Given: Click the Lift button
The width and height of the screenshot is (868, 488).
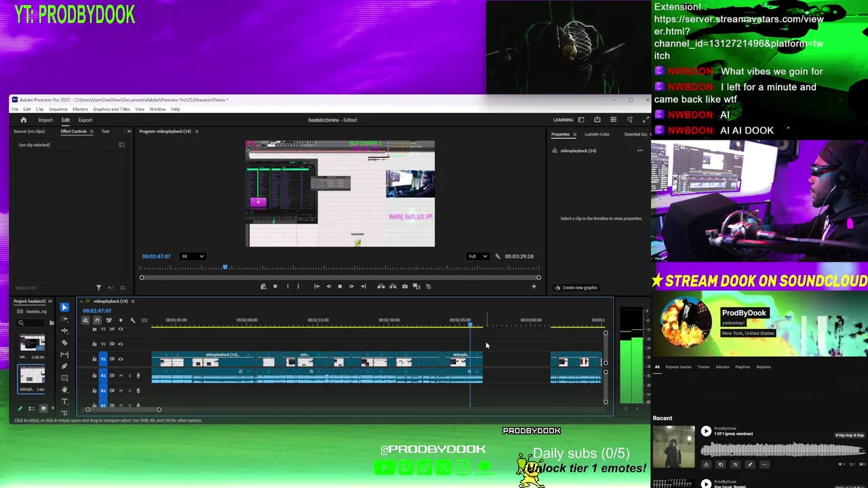Looking at the screenshot, I should click(381, 287).
